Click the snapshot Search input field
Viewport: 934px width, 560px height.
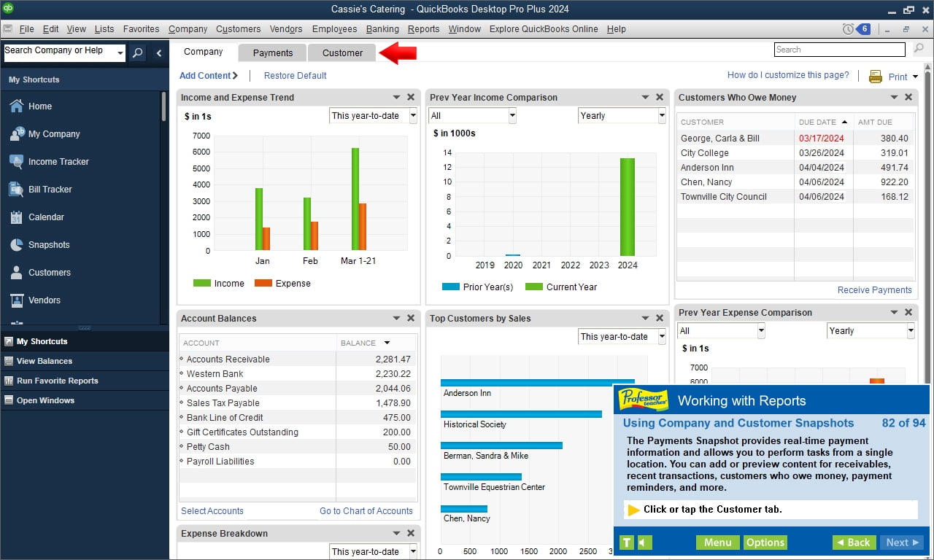pos(840,50)
